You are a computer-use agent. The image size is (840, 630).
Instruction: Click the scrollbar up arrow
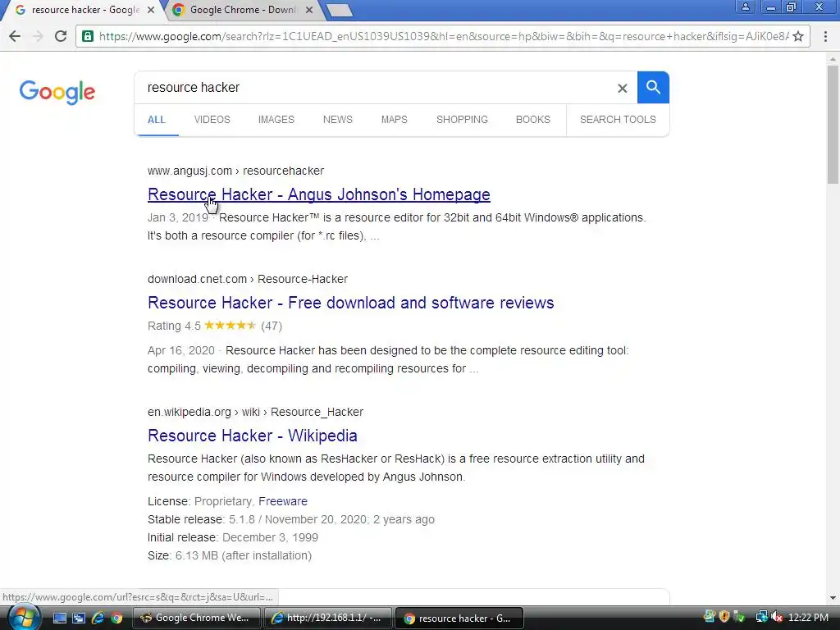833,58
